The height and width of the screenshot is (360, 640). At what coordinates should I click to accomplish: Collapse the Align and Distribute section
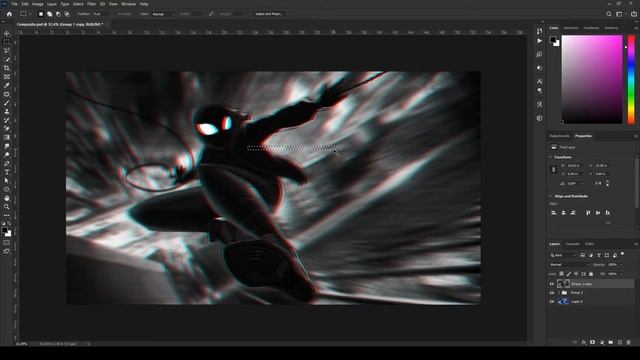coord(551,196)
